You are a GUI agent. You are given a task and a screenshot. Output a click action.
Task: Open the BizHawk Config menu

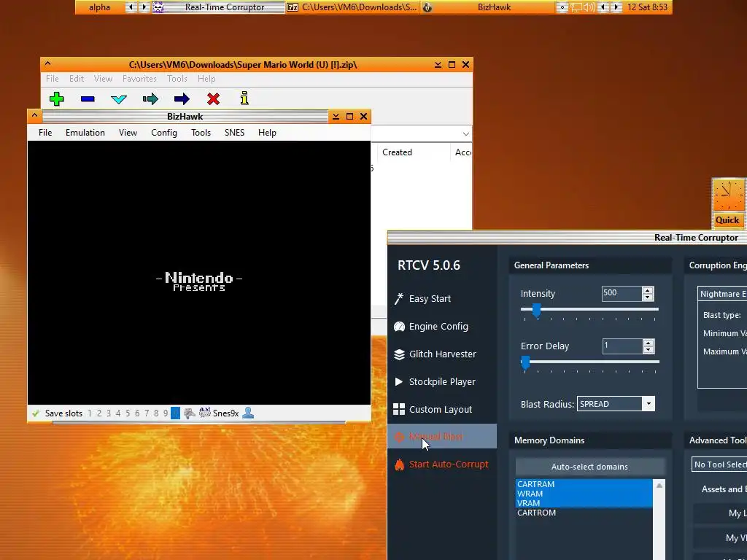tap(164, 133)
